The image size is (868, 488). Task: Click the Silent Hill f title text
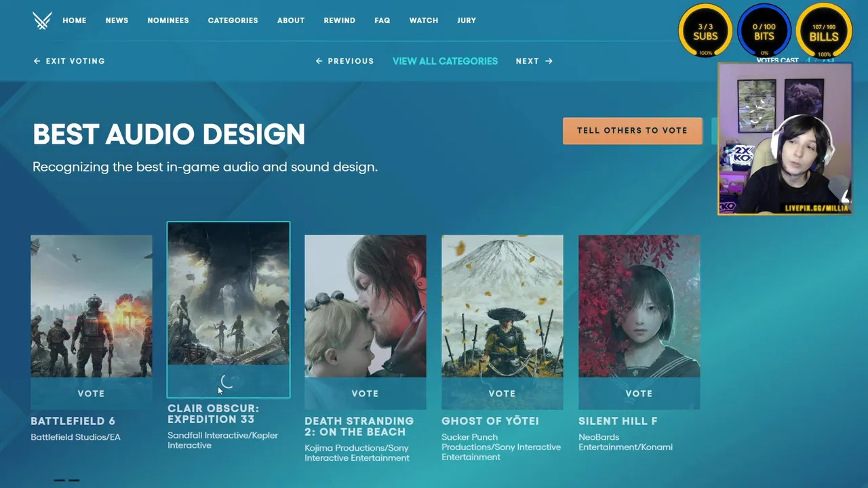618,421
